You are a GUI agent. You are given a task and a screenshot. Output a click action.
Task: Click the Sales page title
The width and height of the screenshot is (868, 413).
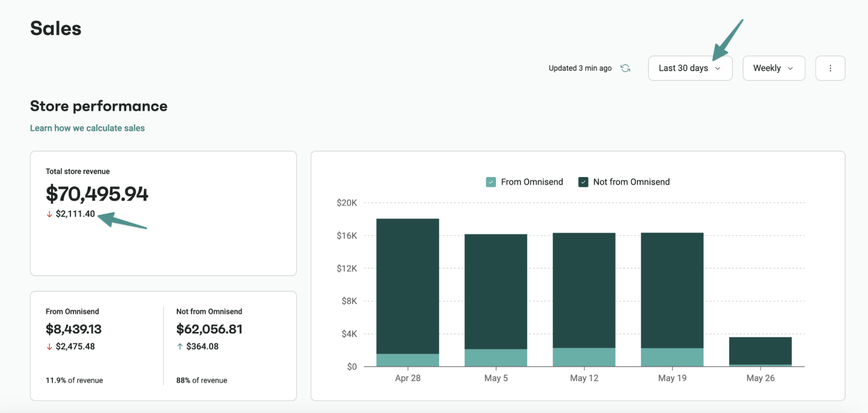pos(55,28)
